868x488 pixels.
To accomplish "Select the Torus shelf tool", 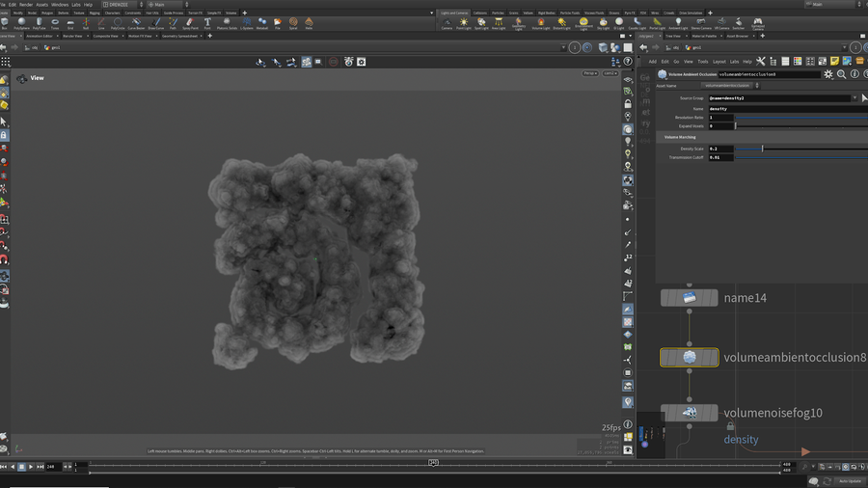I will 55,23.
